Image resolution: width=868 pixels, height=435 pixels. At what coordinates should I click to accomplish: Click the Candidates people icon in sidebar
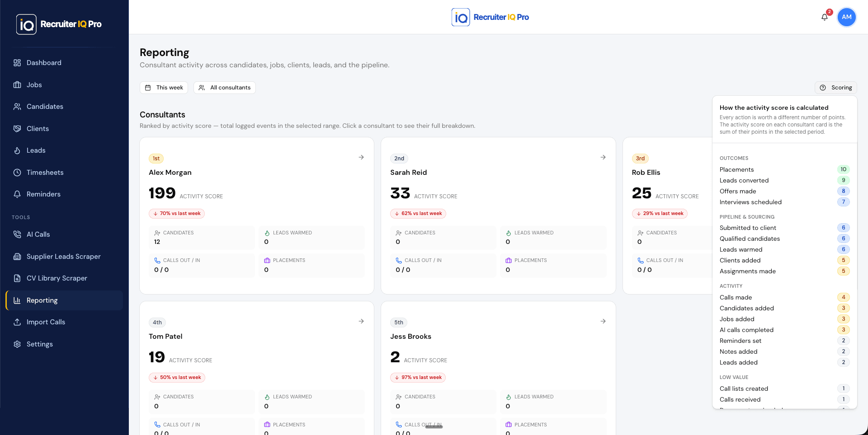[x=17, y=107]
